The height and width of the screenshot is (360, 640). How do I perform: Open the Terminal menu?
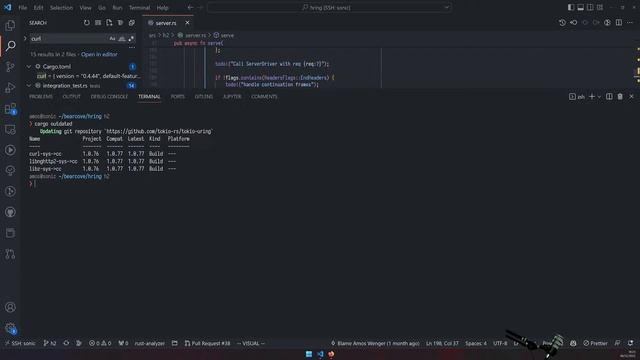(x=139, y=7)
